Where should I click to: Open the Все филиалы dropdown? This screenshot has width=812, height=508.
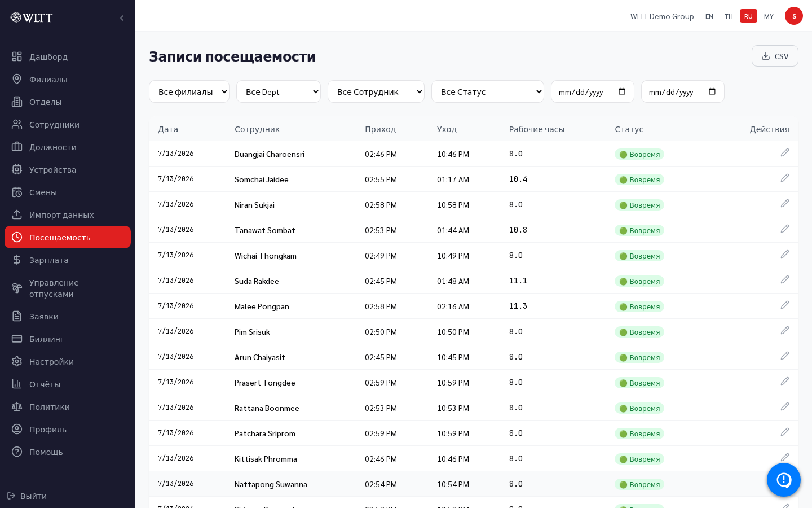[189, 91]
